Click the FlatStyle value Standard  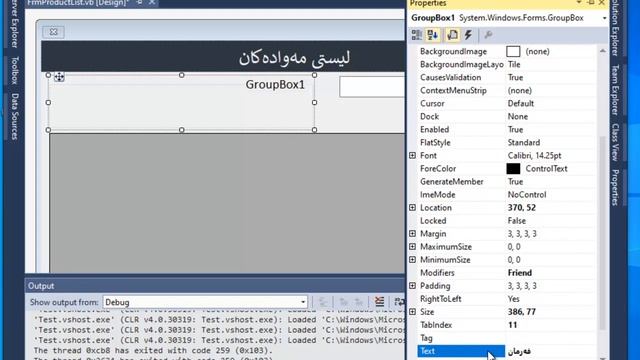(524, 142)
